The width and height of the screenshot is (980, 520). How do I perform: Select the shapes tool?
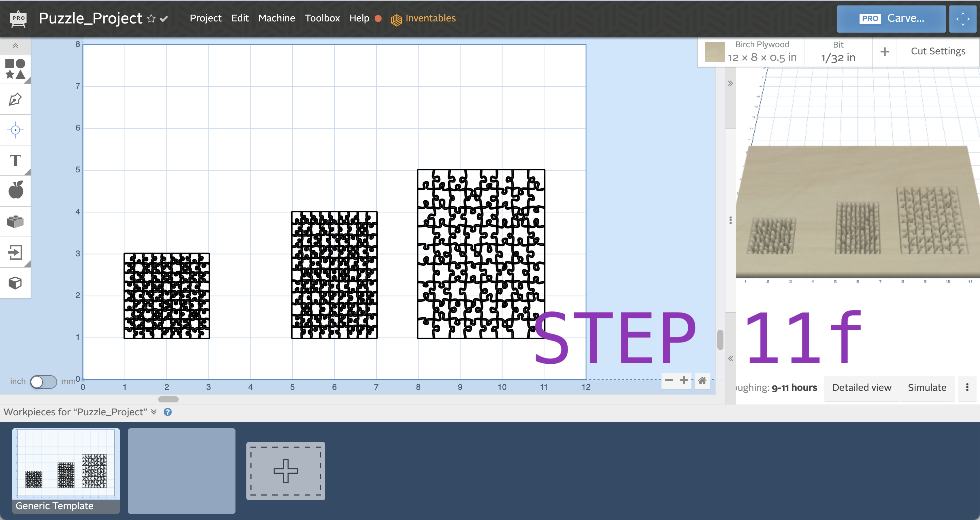[x=15, y=69]
